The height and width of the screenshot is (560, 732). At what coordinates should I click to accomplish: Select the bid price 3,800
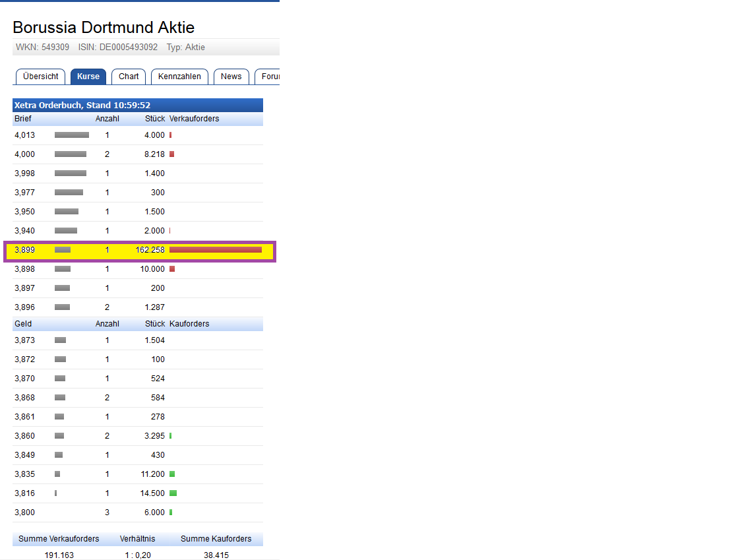tap(25, 513)
